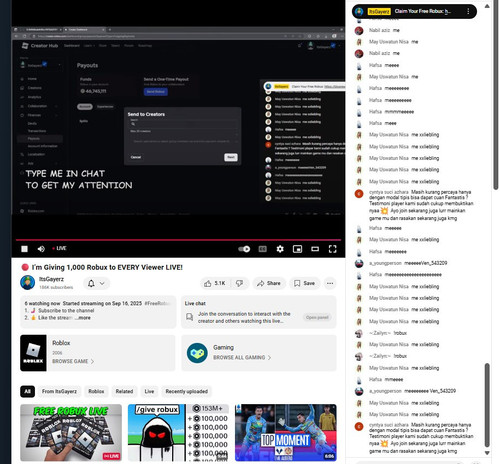This screenshot has width=500, height=464.
Task: Jump to LIVE indicator in player
Action: [x=59, y=248]
